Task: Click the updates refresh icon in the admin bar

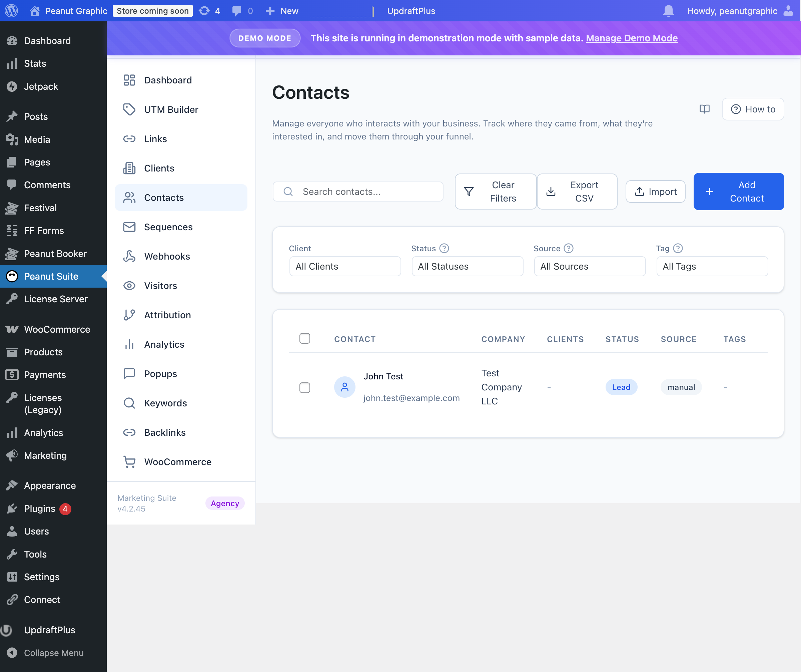Action: pyautogui.click(x=204, y=11)
